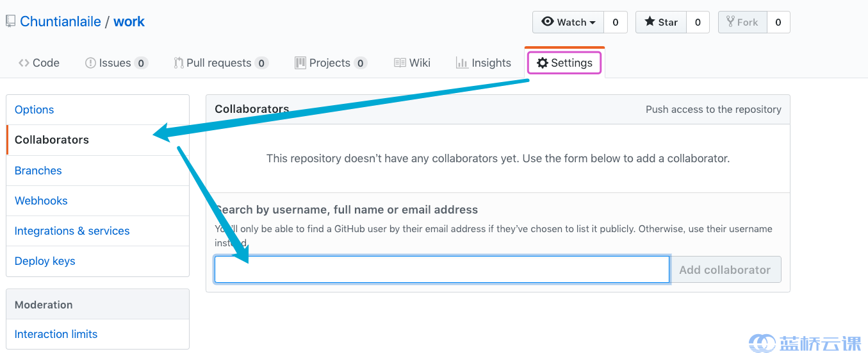Viewport: 868px width, 363px height.
Task: Switch to the Wiki tab
Action: tap(412, 63)
